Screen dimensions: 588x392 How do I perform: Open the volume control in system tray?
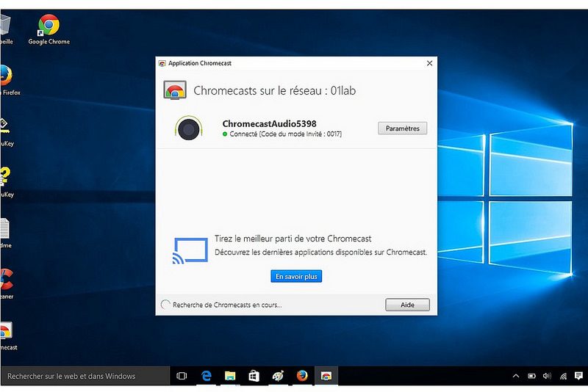coord(546,376)
